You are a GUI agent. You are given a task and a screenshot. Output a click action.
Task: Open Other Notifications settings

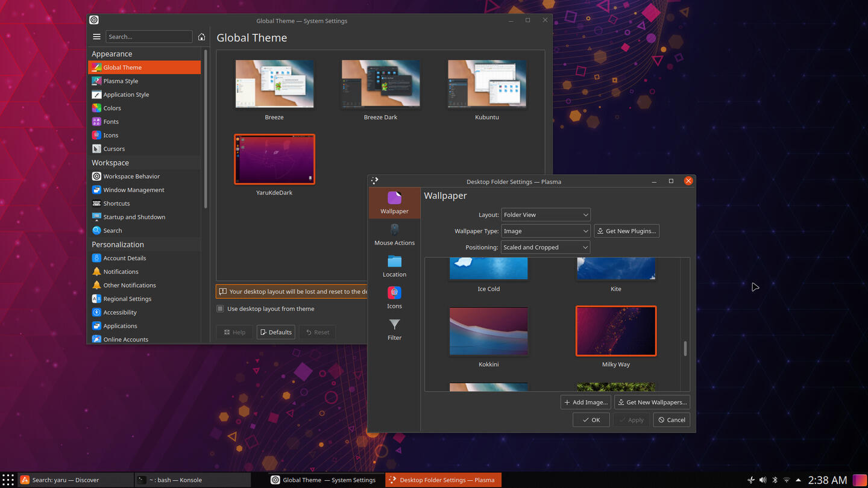click(144, 285)
